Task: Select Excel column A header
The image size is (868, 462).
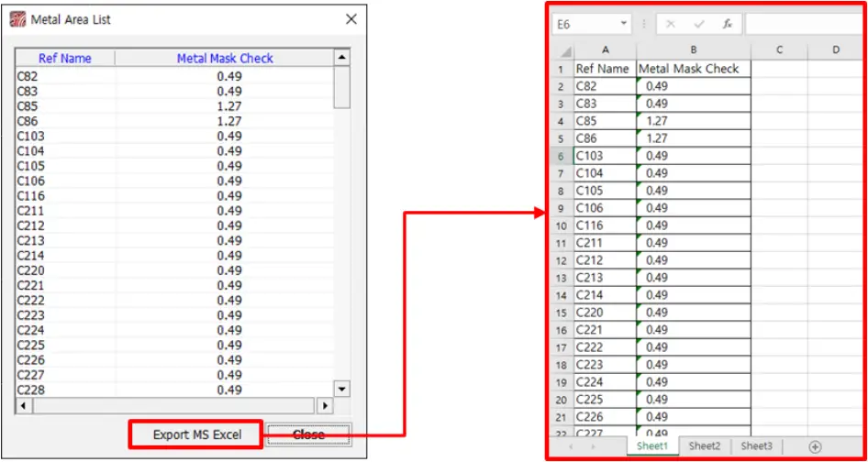Action: (606, 50)
